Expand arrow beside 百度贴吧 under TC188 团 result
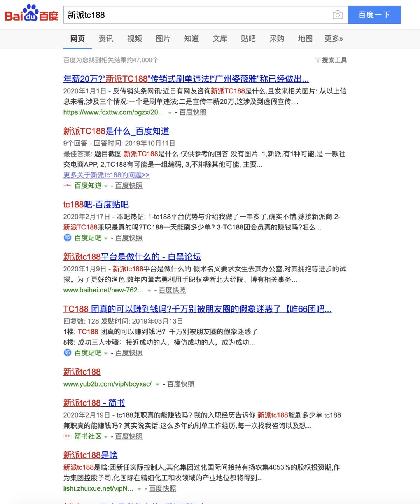The height and width of the screenshot is (504, 420). coord(106,353)
